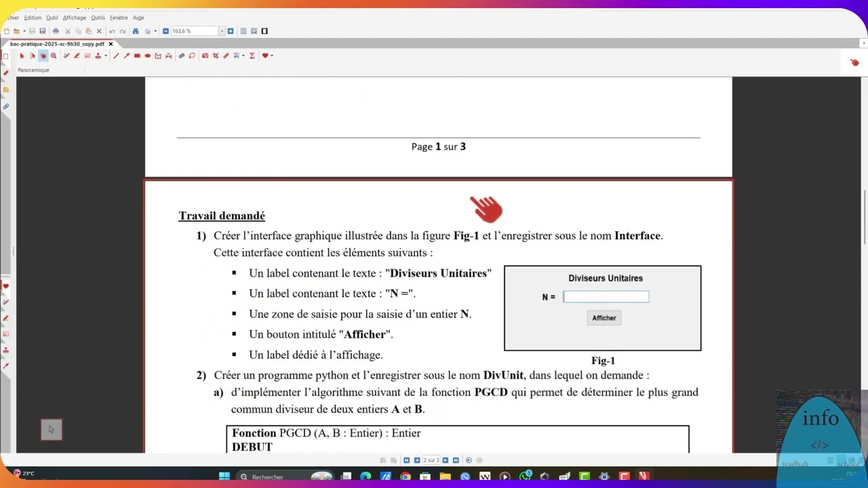
Task: Click the Paste clipboard icon
Action: (x=89, y=31)
